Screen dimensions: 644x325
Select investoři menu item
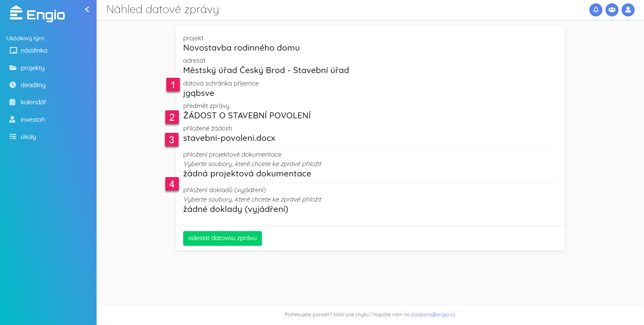(33, 119)
